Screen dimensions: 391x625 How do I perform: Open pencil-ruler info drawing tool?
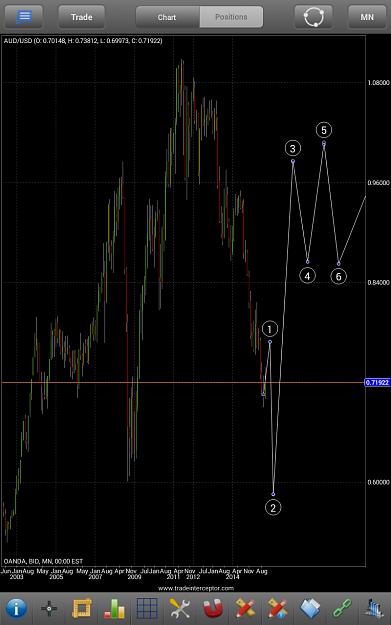click(277, 609)
